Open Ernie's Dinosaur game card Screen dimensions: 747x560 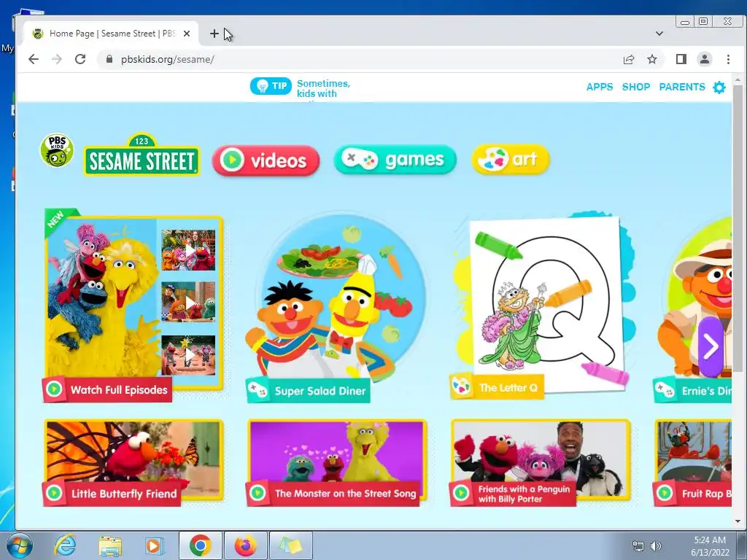coord(694,309)
